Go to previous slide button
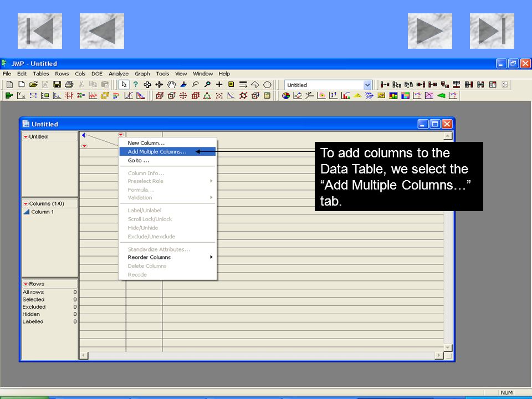Image resolution: width=532 pixels, height=399 pixels. point(102,31)
